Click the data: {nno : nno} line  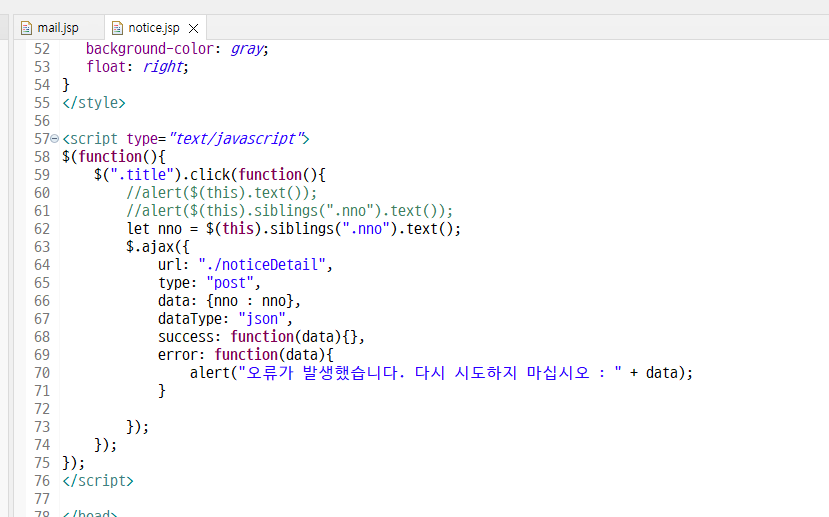point(229,300)
